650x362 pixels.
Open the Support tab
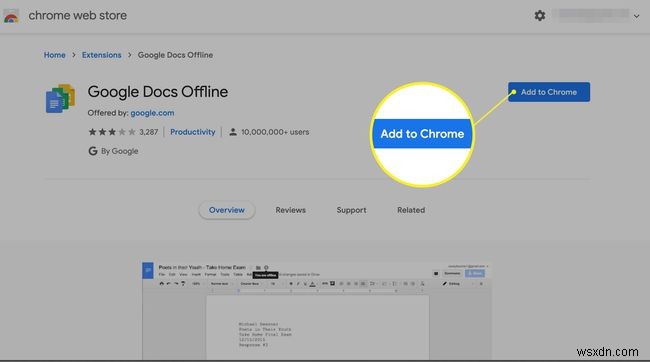coord(352,210)
